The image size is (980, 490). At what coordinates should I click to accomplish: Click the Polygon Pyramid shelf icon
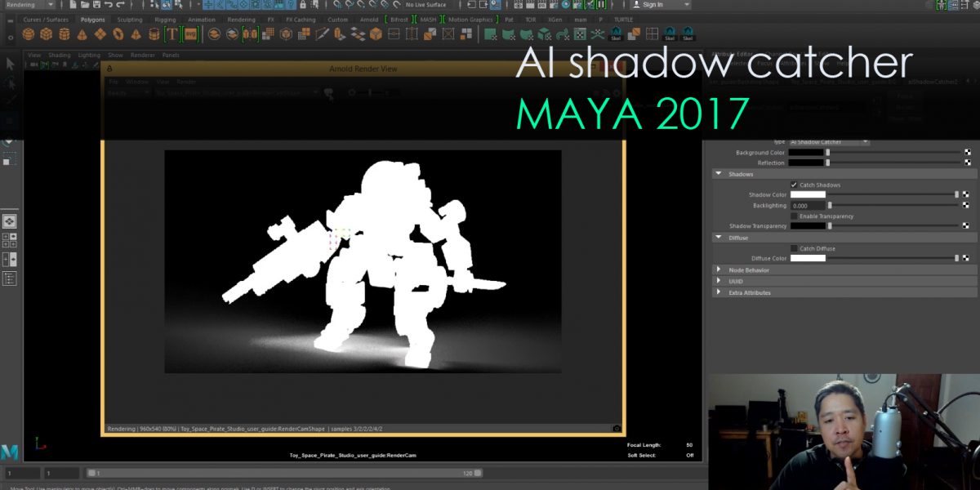coord(136,34)
